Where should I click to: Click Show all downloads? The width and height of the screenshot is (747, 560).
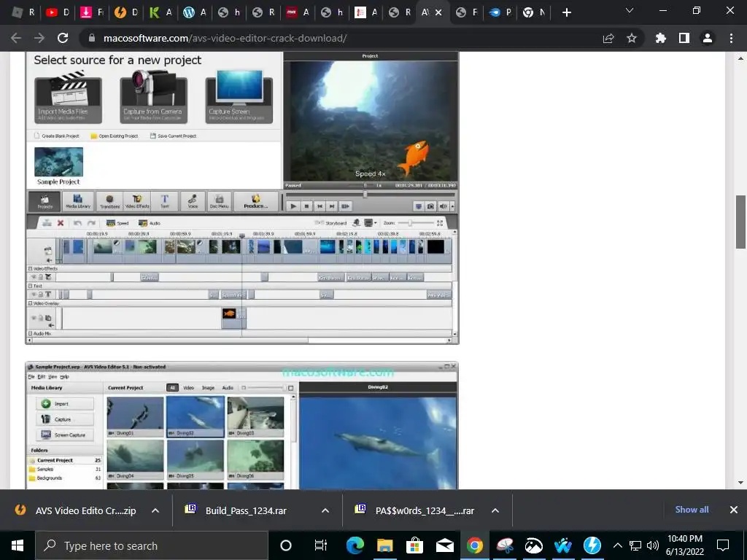(692, 510)
